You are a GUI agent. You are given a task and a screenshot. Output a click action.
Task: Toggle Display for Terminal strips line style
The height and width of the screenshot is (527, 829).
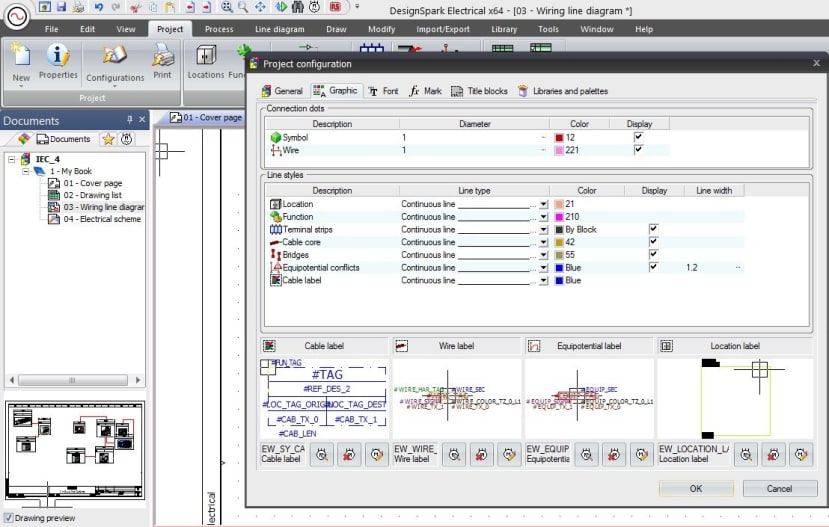click(x=653, y=229)
